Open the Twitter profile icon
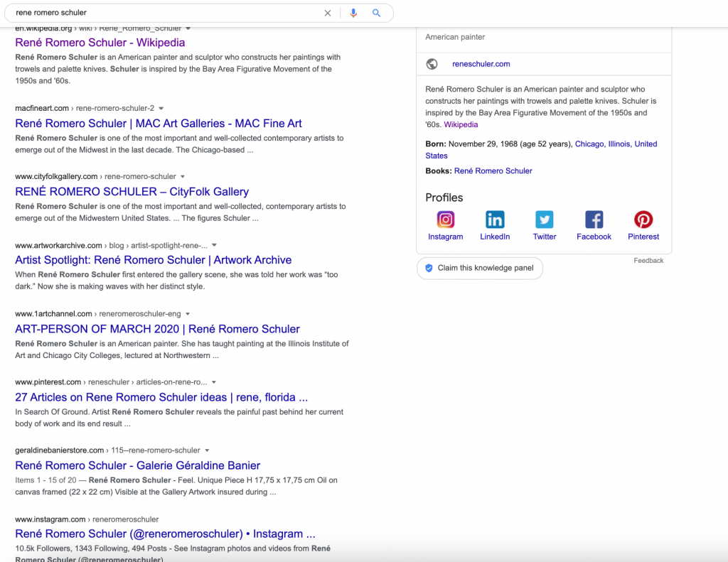The width and height of the screenshot is (728, 562). coord(544,220)
